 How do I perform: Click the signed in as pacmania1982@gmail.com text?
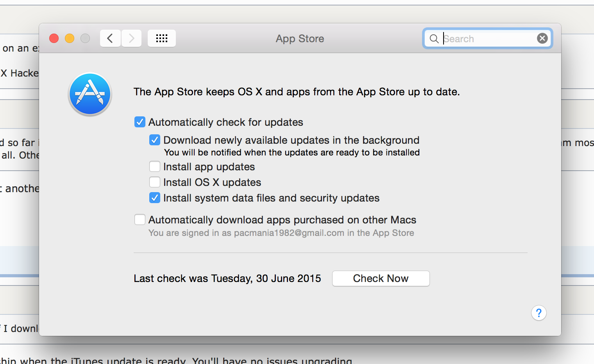coord(281,233)
